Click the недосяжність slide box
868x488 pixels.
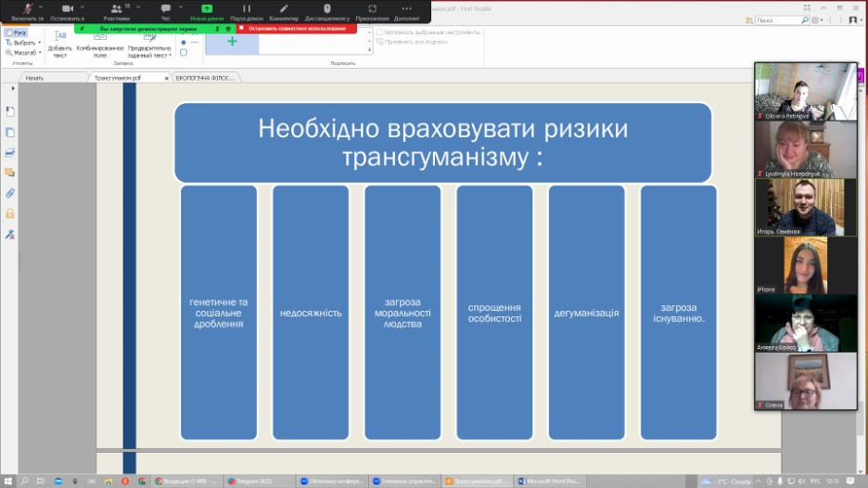(311, 313)
